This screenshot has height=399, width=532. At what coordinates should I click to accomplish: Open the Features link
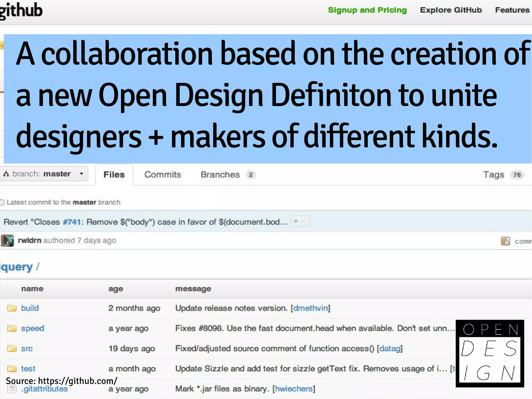click(x=512, y=10)
